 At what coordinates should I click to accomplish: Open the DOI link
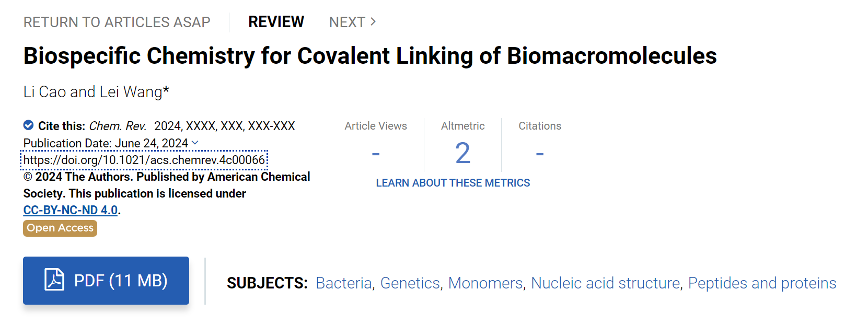tap(144, 160)
